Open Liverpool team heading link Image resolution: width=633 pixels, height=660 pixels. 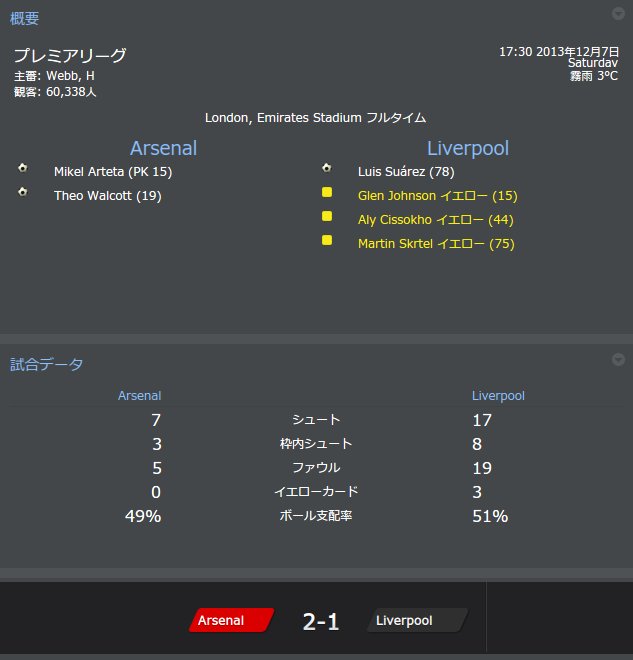pos(468,148)
